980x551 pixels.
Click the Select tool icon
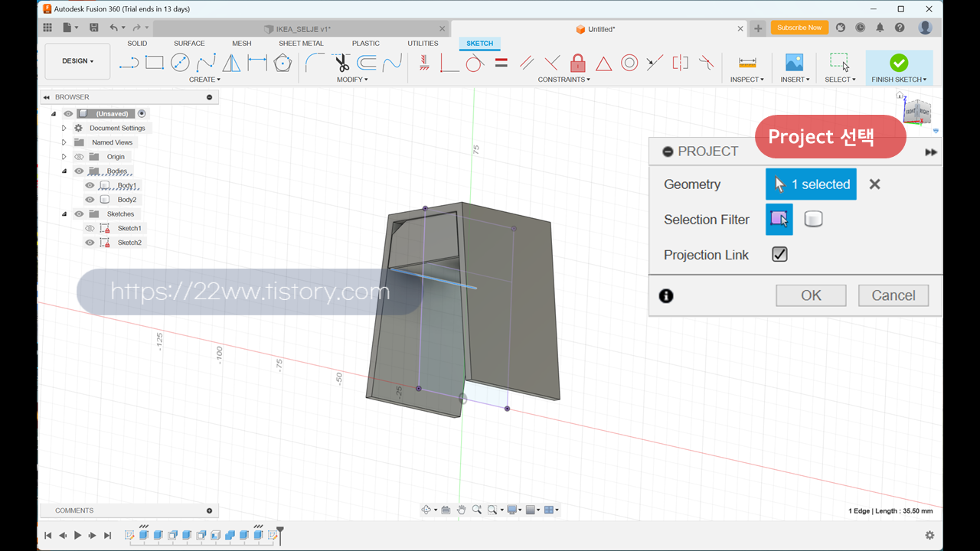(840, 63)
